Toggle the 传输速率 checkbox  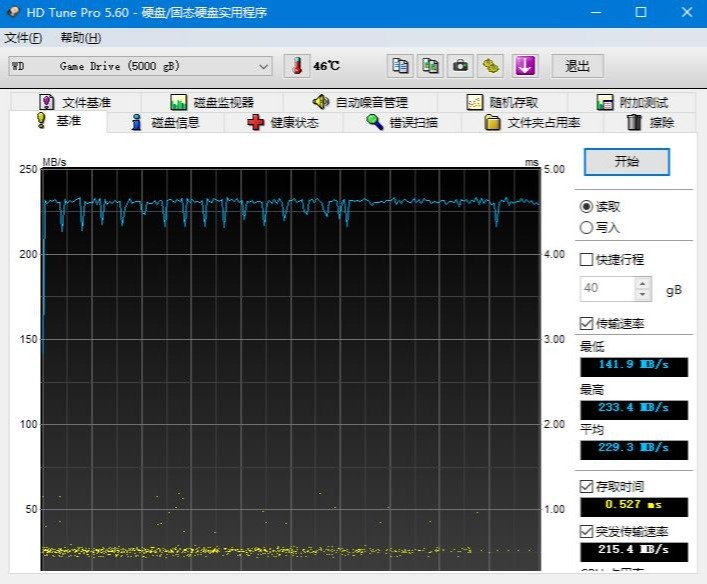click(586, 323)
